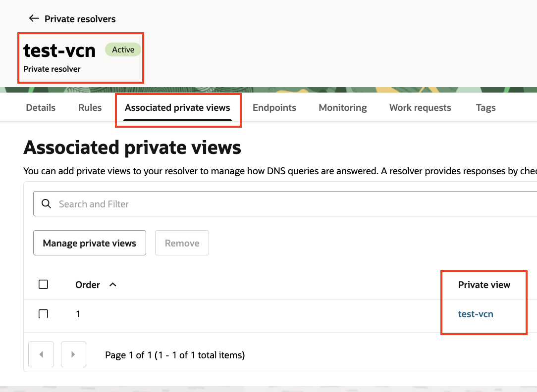The image size is (537, 392).
Task: Switch to the Rules tab
Action: click(x=90, y=108)
